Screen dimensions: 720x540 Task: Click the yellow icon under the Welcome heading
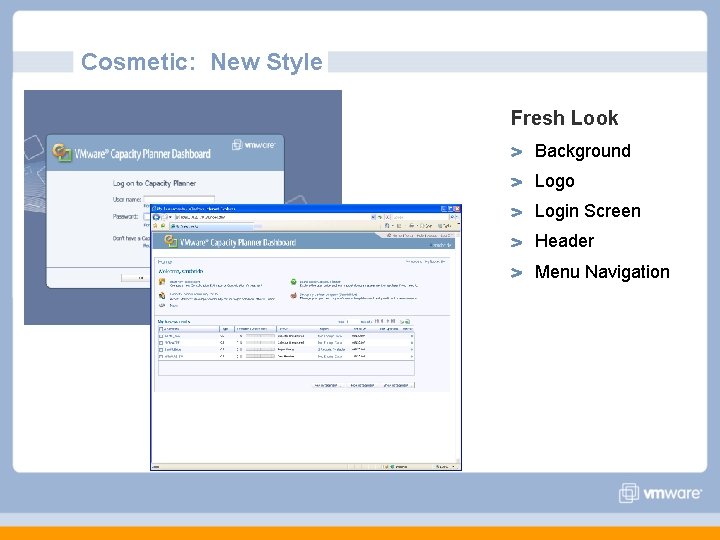pos(162,282)
